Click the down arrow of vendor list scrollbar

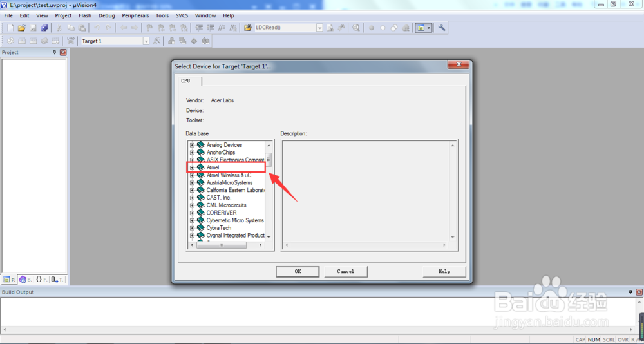point(269,237)
